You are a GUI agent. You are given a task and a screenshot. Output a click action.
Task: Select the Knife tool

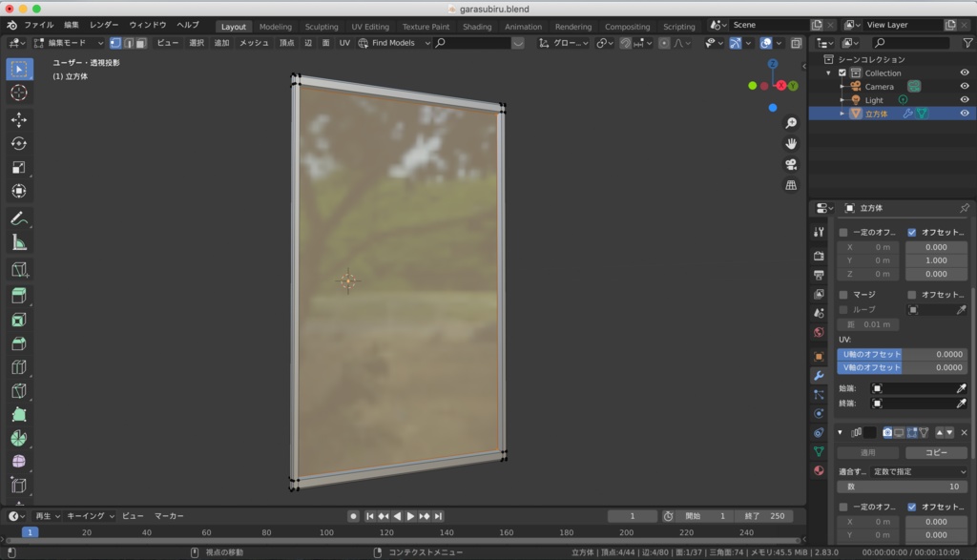pyautogui.click(x=19, y=390)
